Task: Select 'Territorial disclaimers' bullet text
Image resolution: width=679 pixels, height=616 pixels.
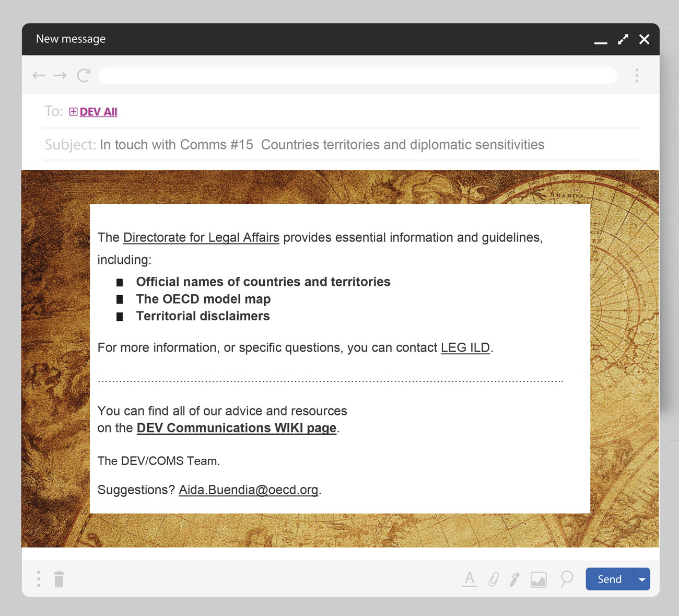Action: (203, 316)
